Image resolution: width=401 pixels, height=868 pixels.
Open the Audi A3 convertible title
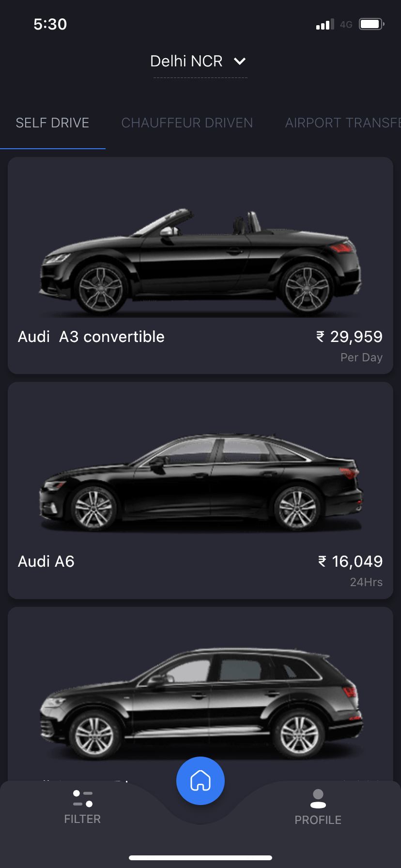[91, 337]
